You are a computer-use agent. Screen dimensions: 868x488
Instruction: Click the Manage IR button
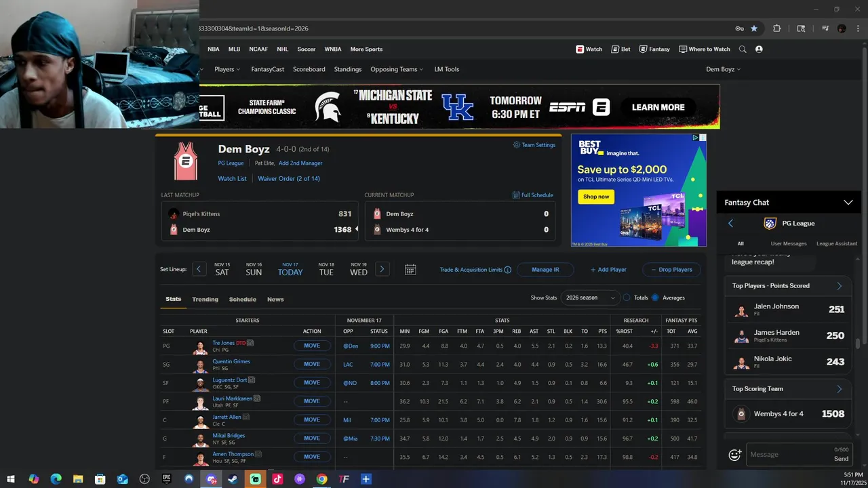(x=545, y=270)
